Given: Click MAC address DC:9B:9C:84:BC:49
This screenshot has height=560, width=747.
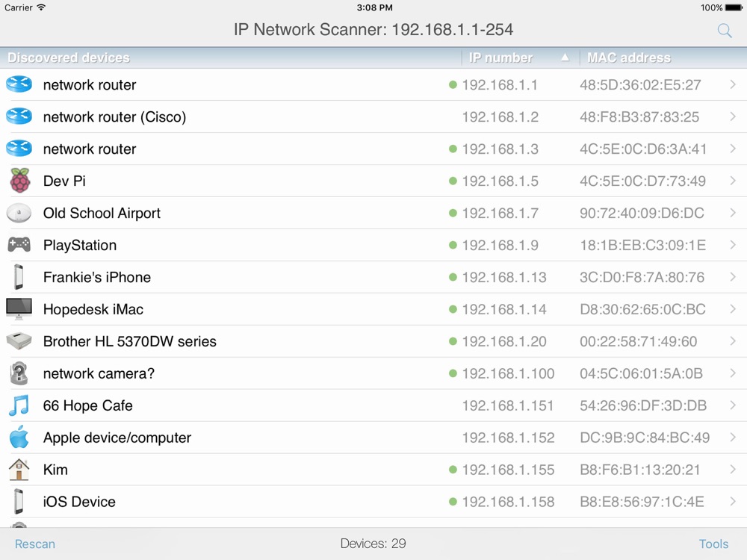Looking at the screenshot, I should [645, 438].
